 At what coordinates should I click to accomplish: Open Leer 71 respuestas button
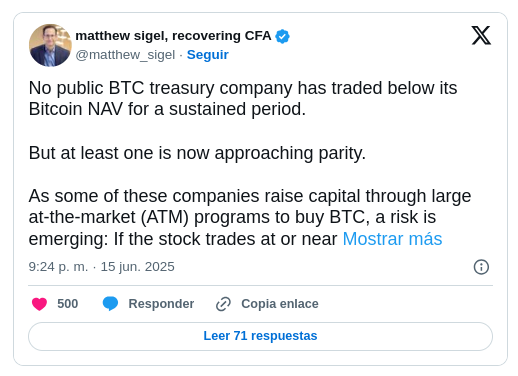click(260, 336)
